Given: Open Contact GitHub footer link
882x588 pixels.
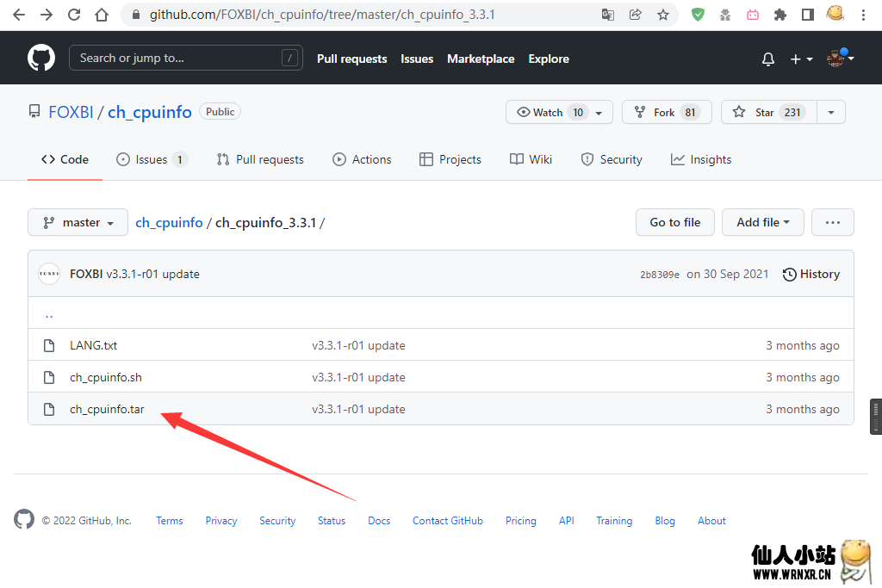Looking at the screenshot, I should pos(448,521).
